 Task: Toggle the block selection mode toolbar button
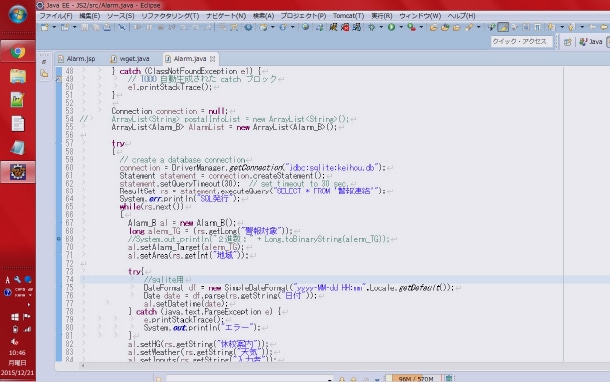[x=526, y=27]
